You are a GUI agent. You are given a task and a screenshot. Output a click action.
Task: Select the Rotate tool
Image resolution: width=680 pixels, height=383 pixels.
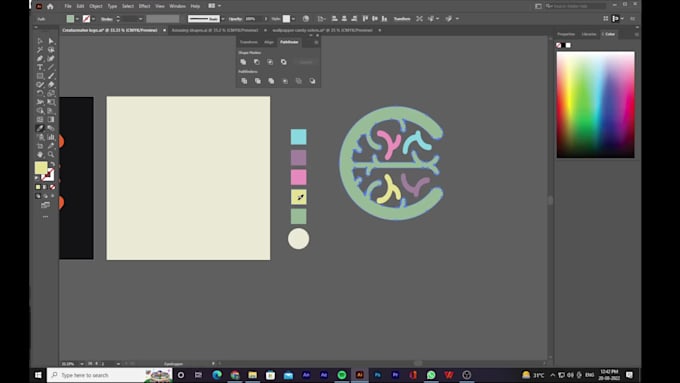(x=40, y=93)
